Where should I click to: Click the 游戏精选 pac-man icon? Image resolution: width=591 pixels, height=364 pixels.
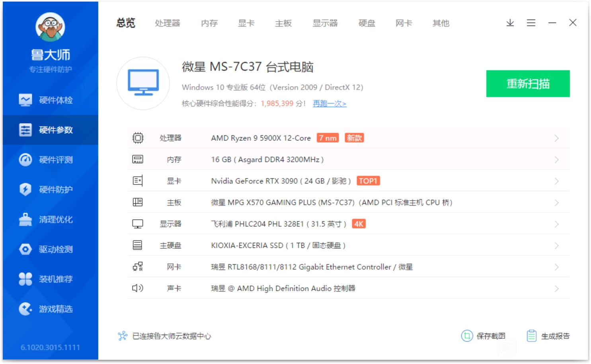click(x=25, y=309)
